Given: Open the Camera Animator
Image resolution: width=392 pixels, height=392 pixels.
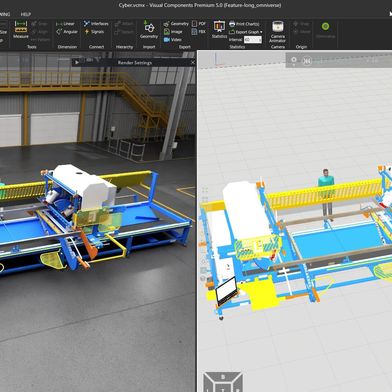Looking at the screenshot, I should [278, 31].
